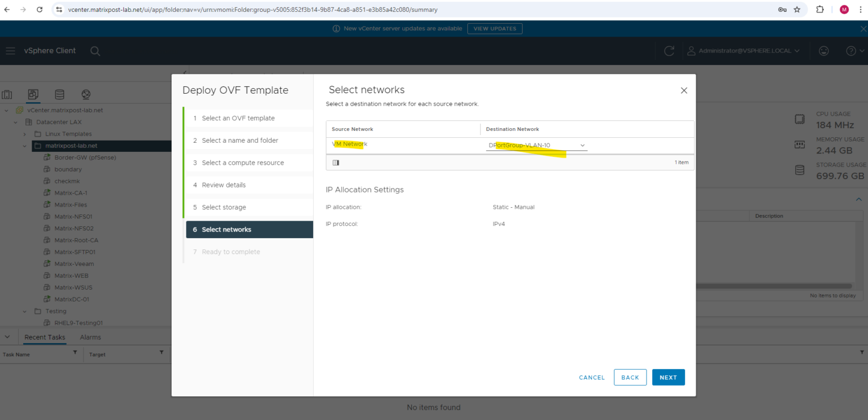
Task: Switch to the Alarms tab
Action: pos(90,337)
